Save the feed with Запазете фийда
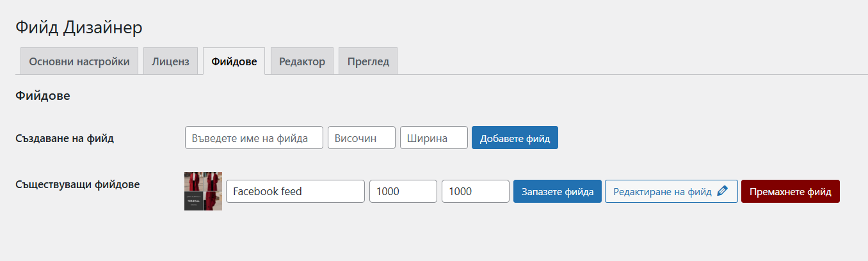The width and height of the screenshot is (868, 261). pyautogui.click(x=557, y=191)
